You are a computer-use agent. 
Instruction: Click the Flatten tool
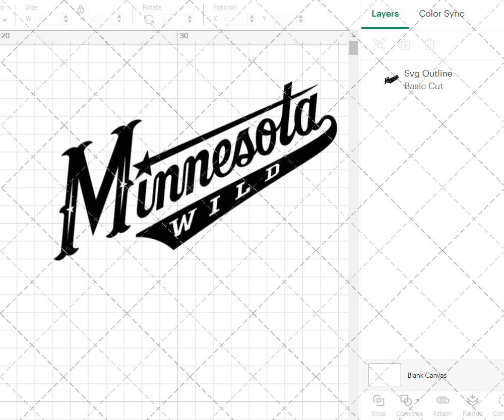pos(473,406)
